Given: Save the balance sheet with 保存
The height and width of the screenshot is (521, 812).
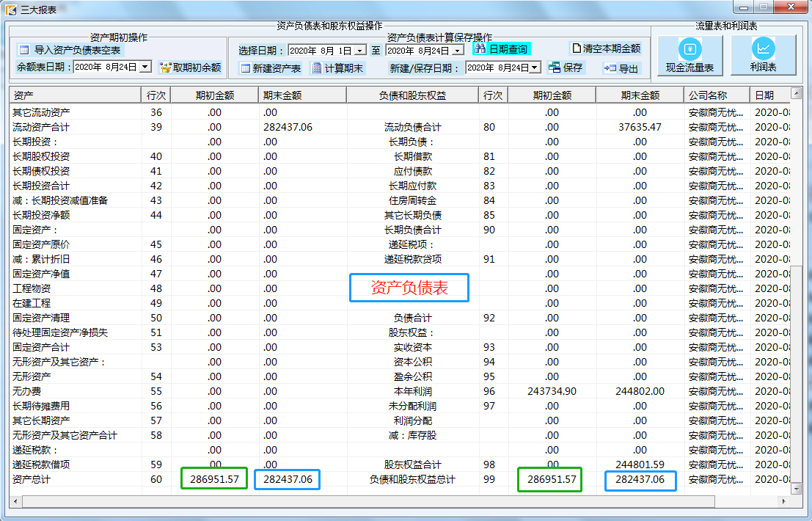Looking at the screenshot, I should point(566,68).
